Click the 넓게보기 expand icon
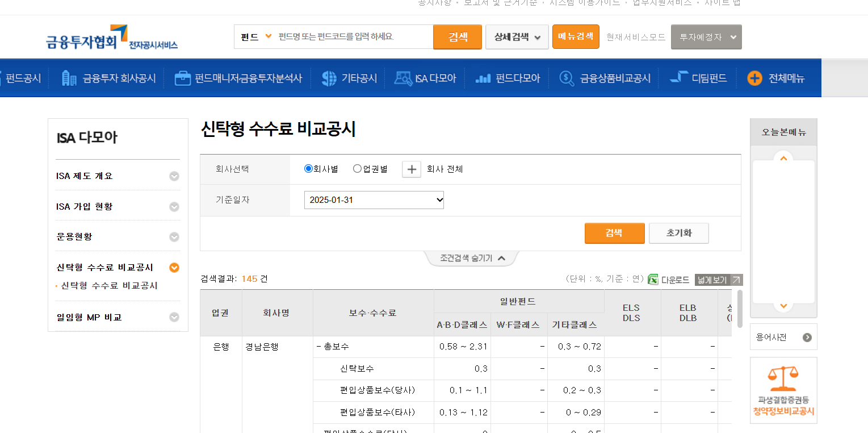The height and width of the screenshot is (433, 868). coord(736,280)
